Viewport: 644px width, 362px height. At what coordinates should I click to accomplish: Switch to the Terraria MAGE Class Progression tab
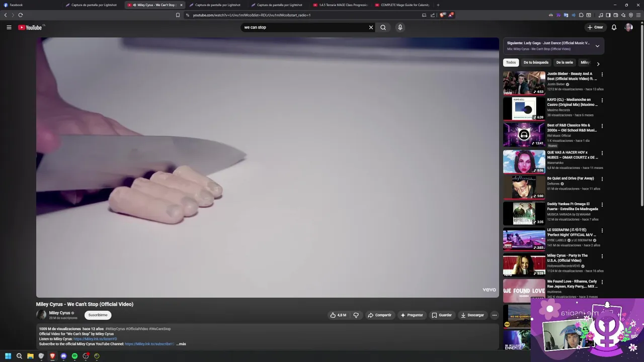(341, 5)
